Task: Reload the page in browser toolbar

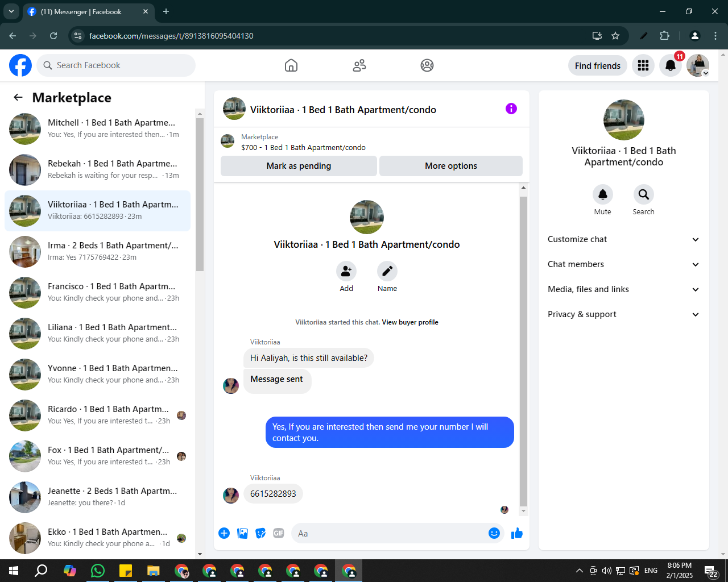Action: pyautogui.click(x=53, y=36)
